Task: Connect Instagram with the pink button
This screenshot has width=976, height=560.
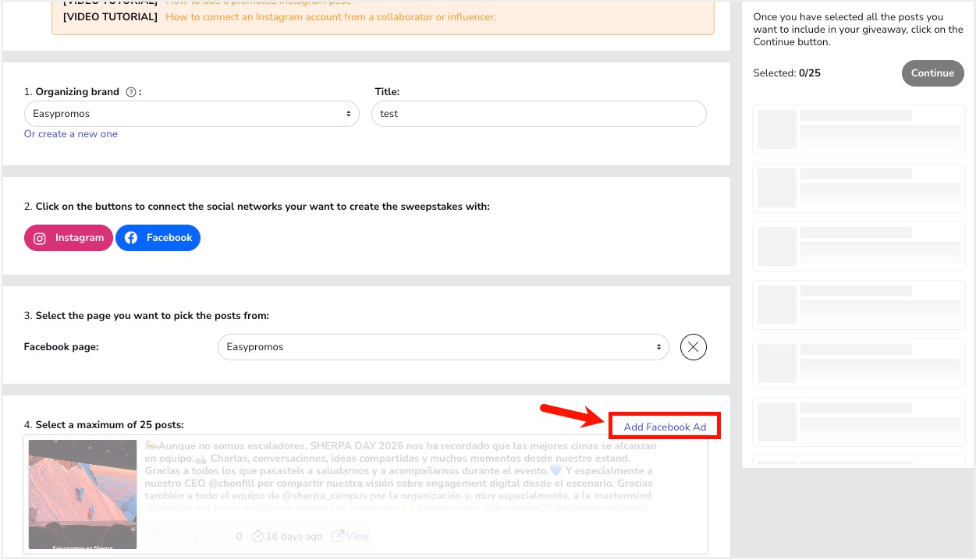Action: click(x=69, y=238)
